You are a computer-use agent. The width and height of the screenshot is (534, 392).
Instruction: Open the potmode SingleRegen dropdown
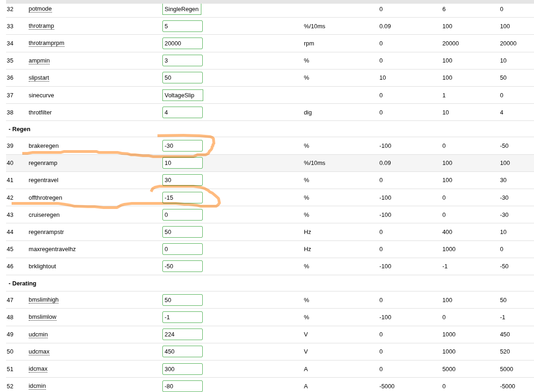[x=182, y=9]
